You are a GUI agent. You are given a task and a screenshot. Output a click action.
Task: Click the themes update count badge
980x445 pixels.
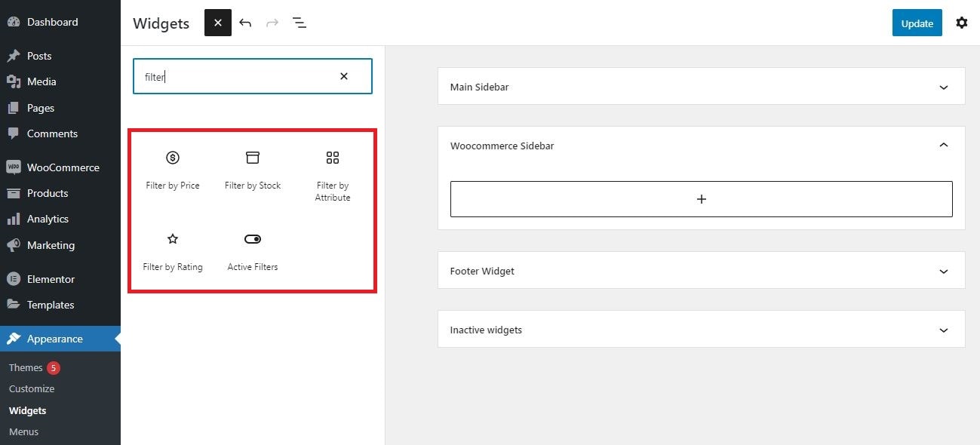[x=53, y=368]
